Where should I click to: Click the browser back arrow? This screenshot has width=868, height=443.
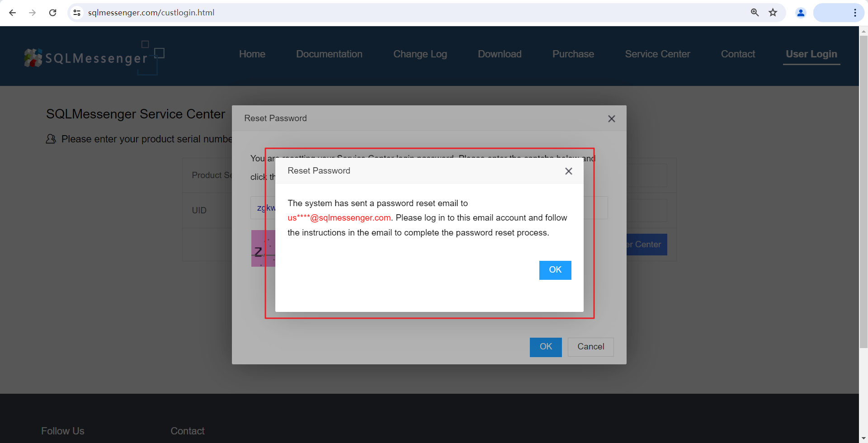pyautogui.click(x=13, y=13)
